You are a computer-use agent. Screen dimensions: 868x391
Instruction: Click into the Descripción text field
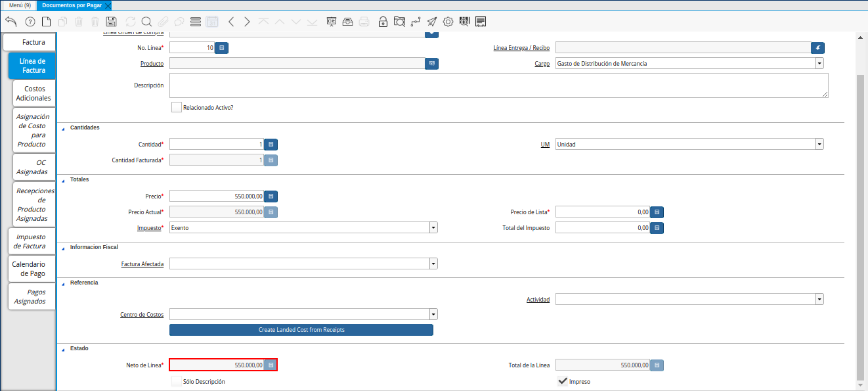(498, 85)
